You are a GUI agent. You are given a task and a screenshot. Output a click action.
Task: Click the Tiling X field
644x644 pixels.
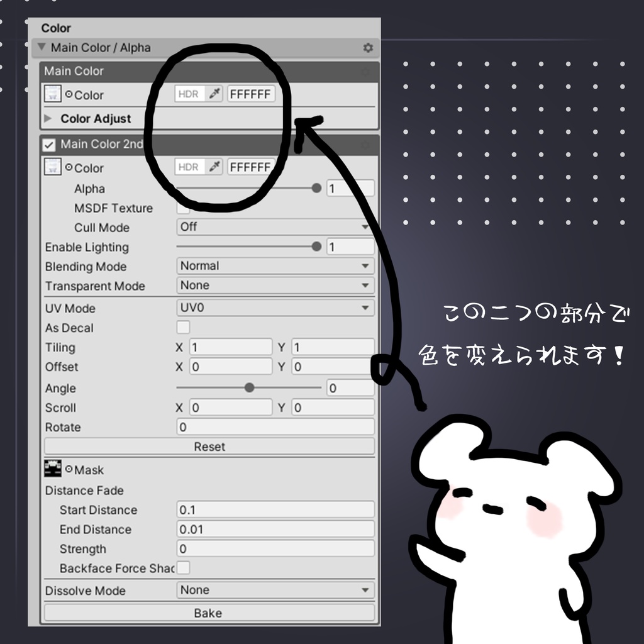tap(231, 347)
